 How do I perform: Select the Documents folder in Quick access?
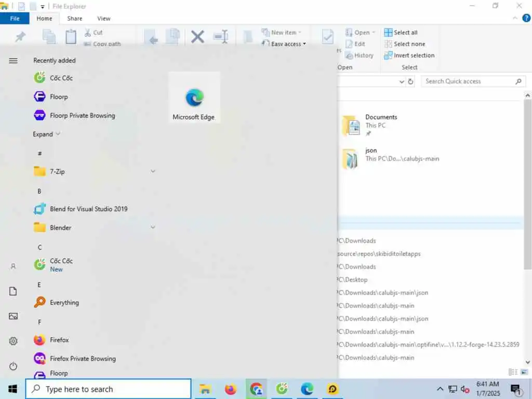[370, 125]
